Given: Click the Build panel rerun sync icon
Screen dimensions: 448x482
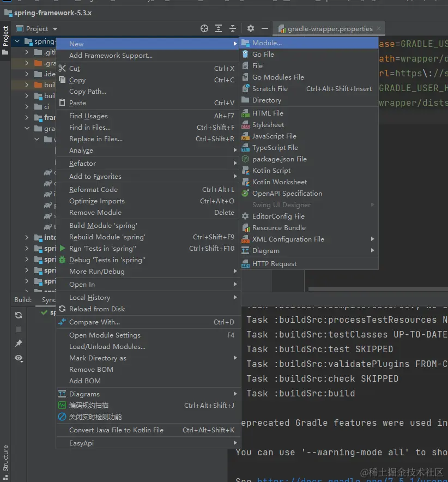Looking at the screenshot, I should pos(19,315).
